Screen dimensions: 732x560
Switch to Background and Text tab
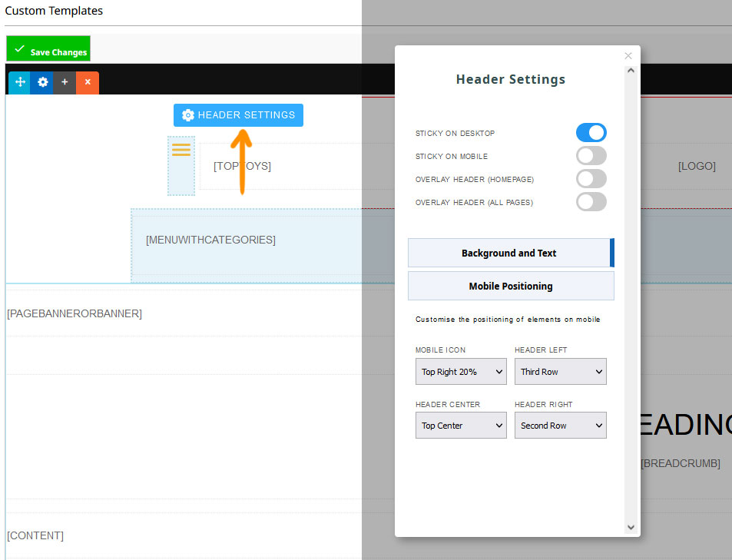pyautogui.click(x=510, y=253)
